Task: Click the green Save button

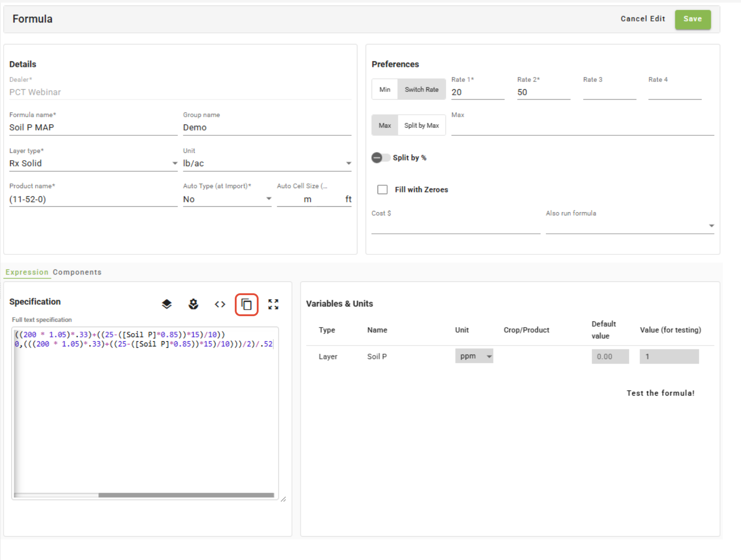Action: (692, 19)
